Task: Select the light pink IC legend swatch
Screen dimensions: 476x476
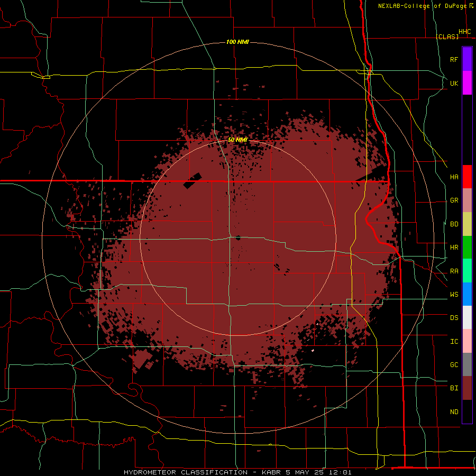Action: click(467, 341)
